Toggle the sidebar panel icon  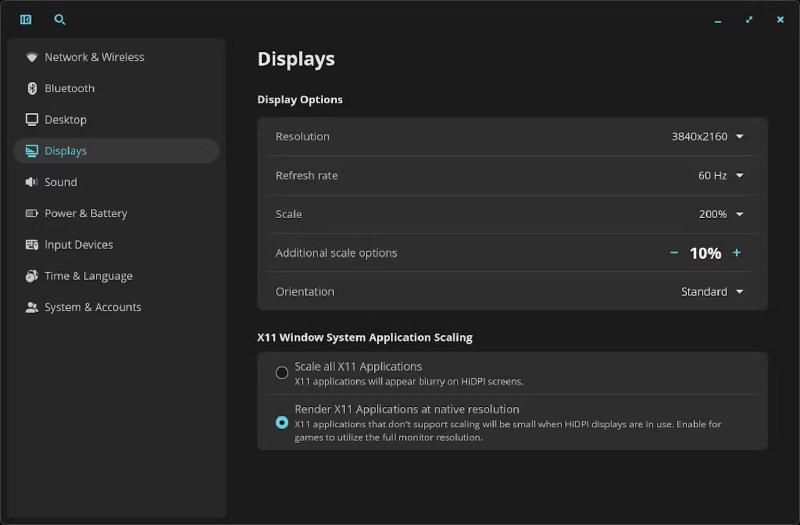click(x=26, y=19)
